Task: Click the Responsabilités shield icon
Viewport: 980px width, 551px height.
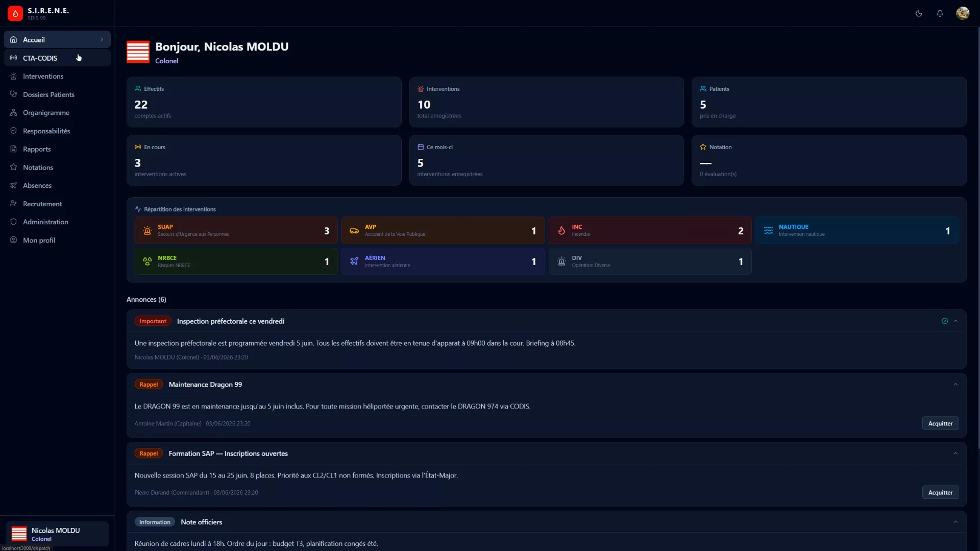Action: pos(14,131)
